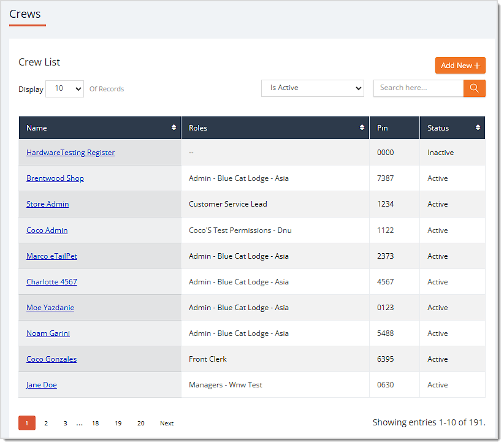Viewport: 504px width, 445px height.
Task: Go to page 20
Action: pos(141,423)
